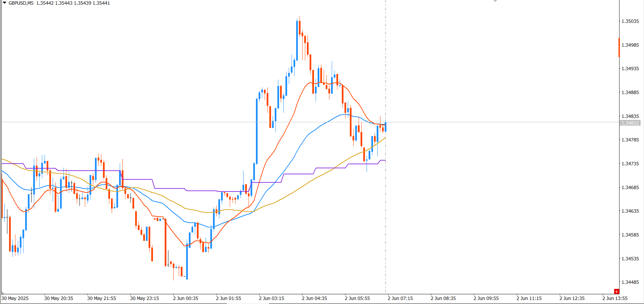Viewport: 644px width, 304px height.
Task: Click the 2 Jun 07:15 time label
Action: (400, 298)
